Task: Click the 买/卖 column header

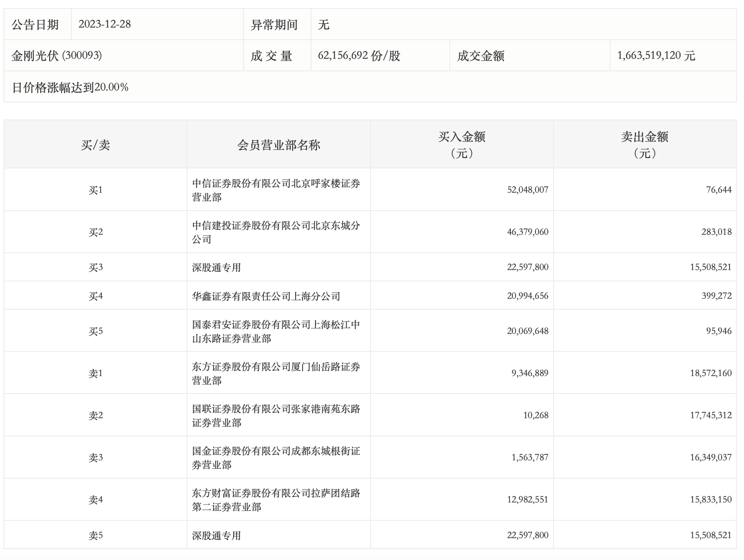Action: (95, 145)
